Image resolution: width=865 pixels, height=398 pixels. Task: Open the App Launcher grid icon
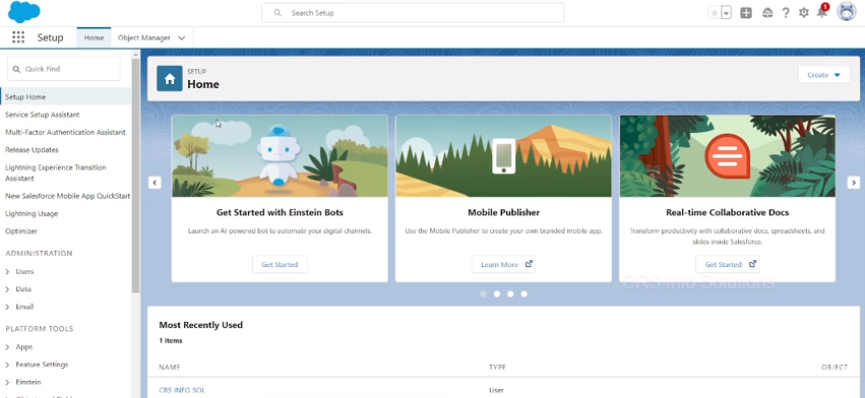(x=18, y=38)
